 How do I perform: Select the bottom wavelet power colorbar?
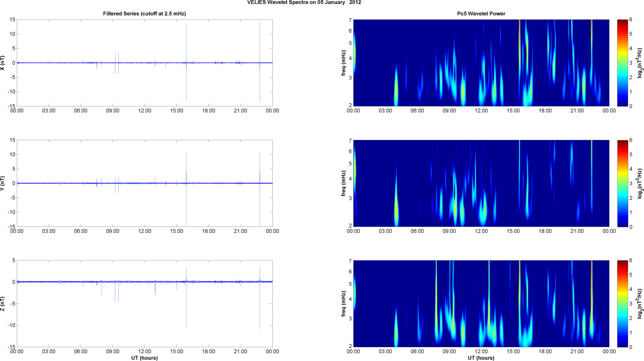622,304
